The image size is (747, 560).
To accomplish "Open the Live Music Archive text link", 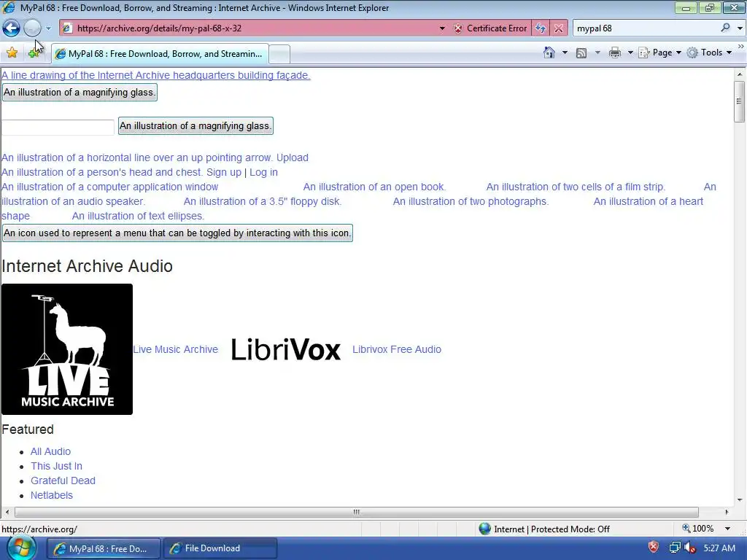I will click(x=175, y=349).
